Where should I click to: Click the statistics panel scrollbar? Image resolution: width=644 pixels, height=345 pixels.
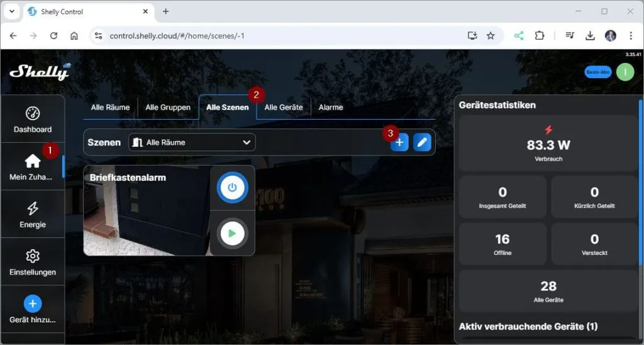(x=640, y=189)
